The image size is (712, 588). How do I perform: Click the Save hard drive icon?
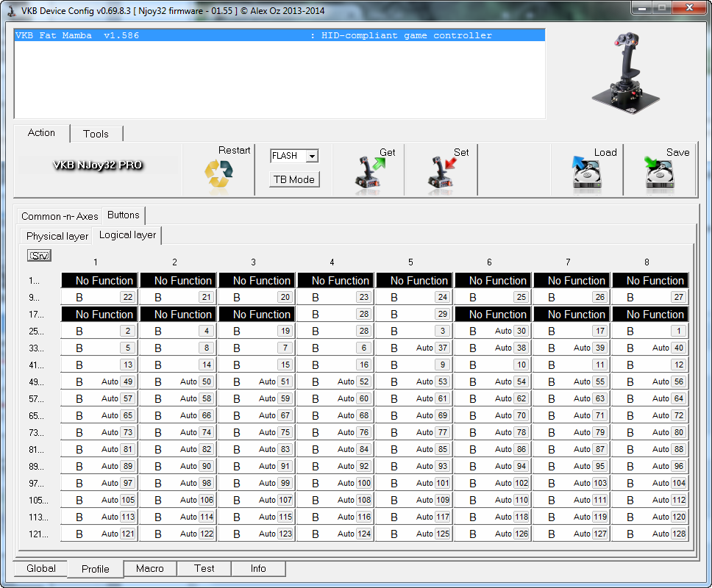(x=659, y=173)
